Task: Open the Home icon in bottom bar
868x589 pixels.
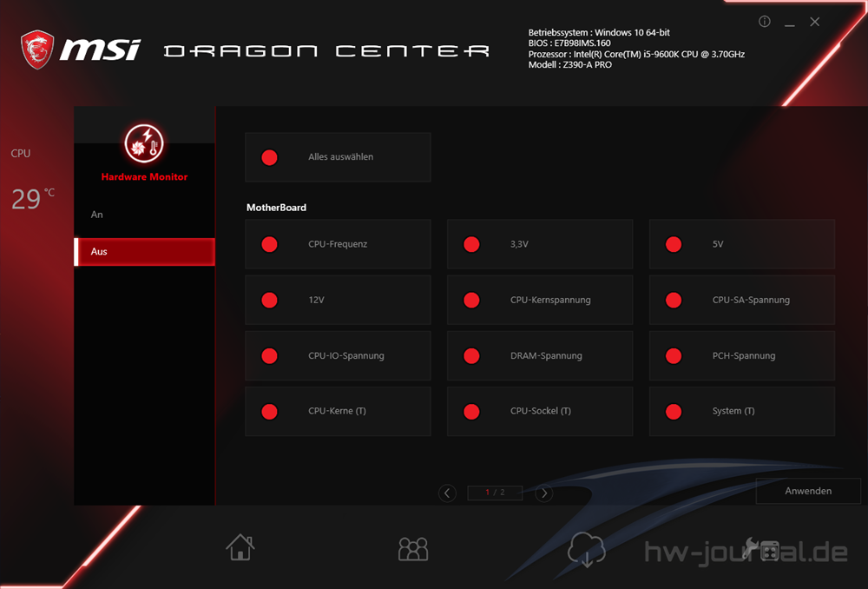Action: [240, 547]
